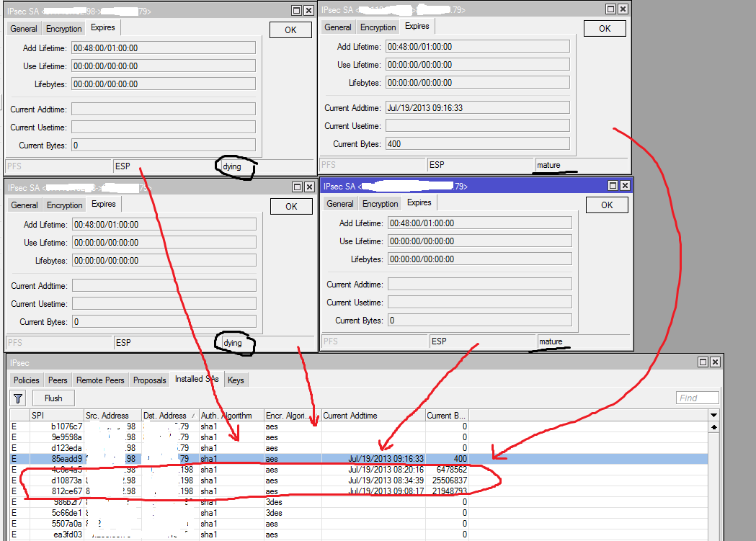The image size is (756, 541).
Task: Select SA row with SPI d10873a
Action: pyautogui.click(x=359, y=480)
